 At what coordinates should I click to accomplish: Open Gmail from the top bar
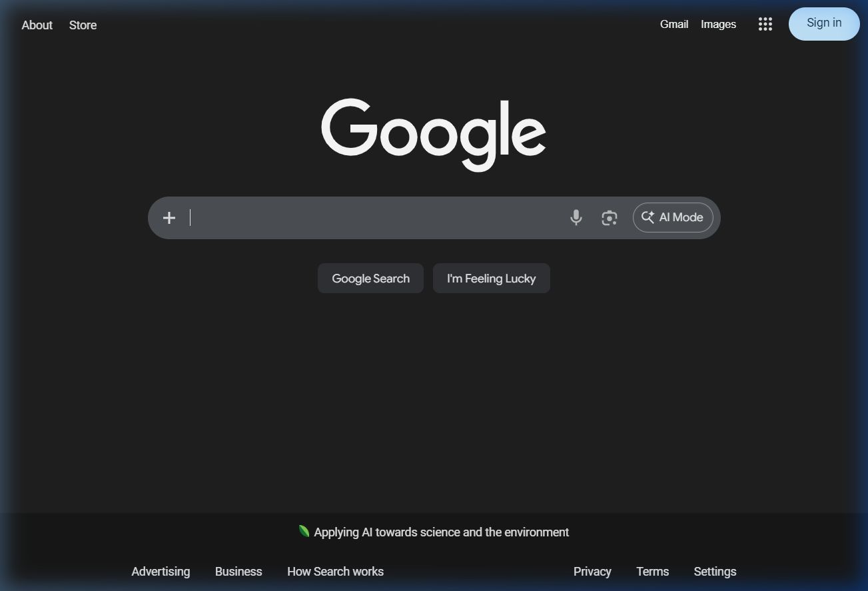[673, 25]
